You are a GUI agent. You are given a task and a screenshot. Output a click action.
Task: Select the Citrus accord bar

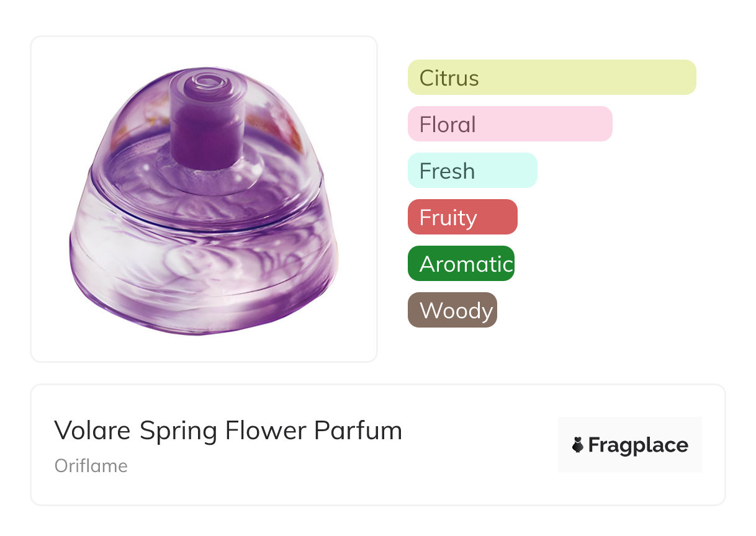551,78
